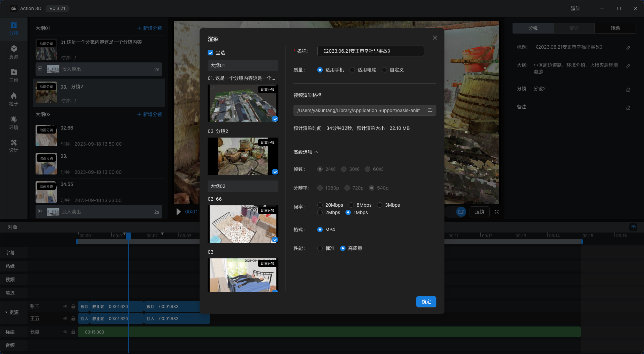Lock the 长度 track

click(x=73, y=332)
